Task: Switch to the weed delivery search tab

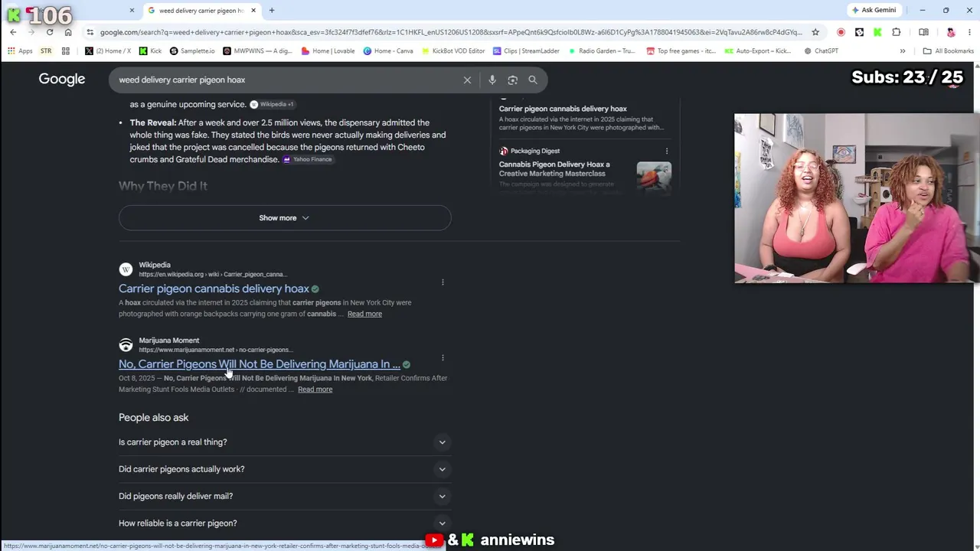Action: point(201,11)
